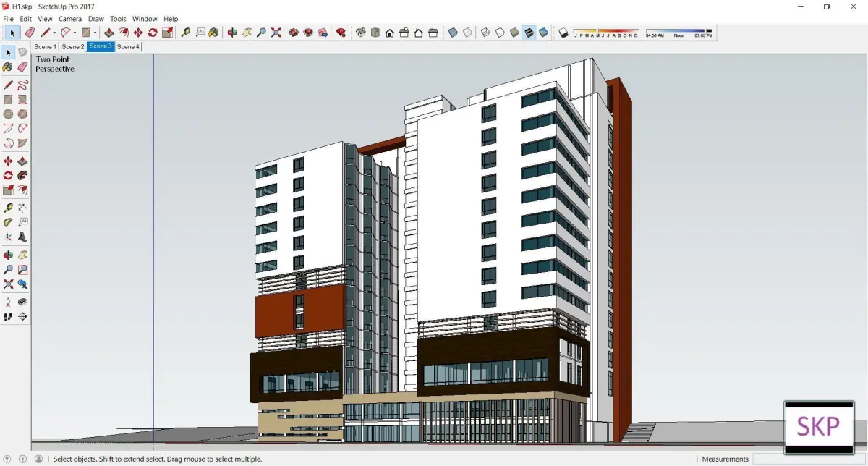Open the Tools menu
The height and width of the screenshot is (466, 868).
click(118, 19)
